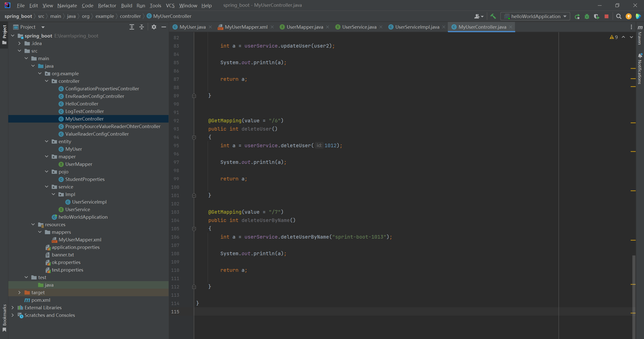Expand the target folder
Screen dimensions: 644x339
click(19, 292)
